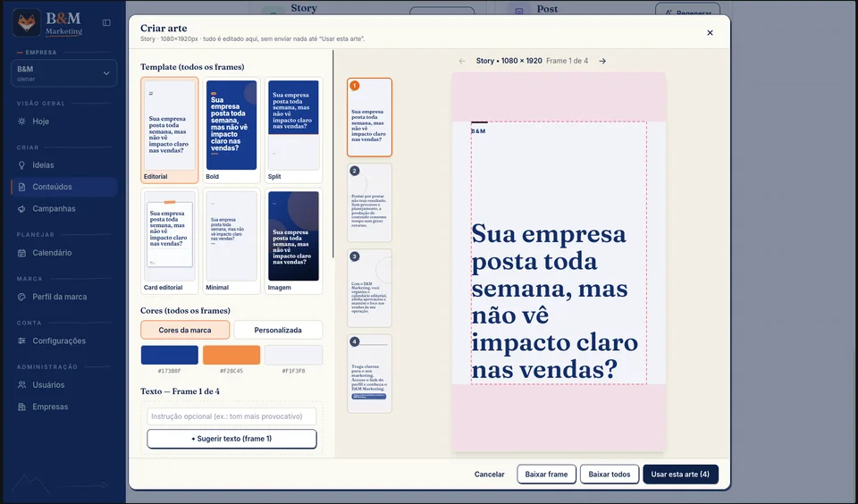Select the Card editorial template

[170, 240]
